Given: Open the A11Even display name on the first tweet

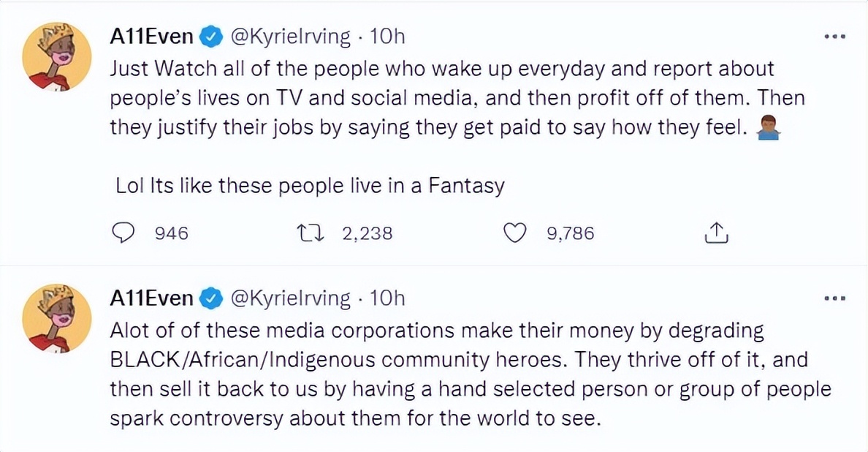Looking at the screenshot, I should [x=151, y=35].
